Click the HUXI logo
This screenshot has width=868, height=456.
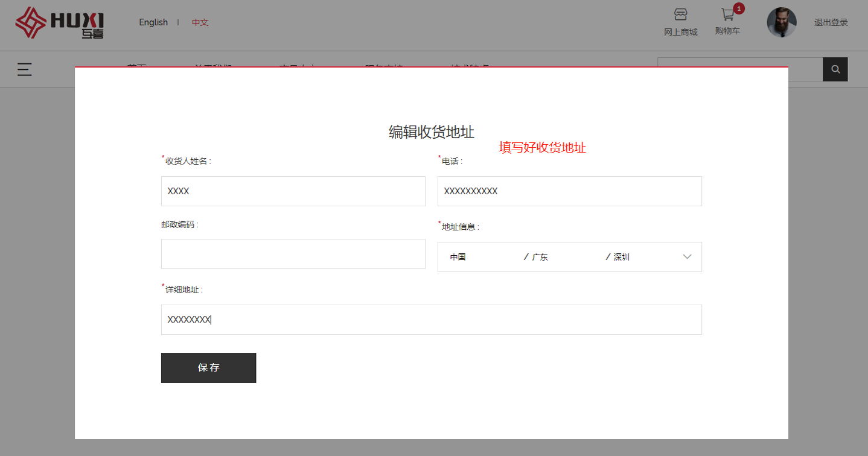coord(60,23)
